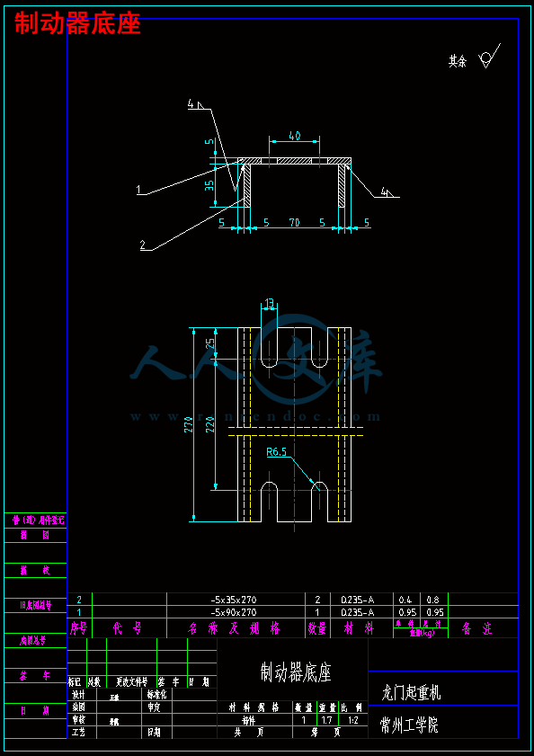Select the 25 vertical dimension
The image size is (534, 756).
[209, 343]
